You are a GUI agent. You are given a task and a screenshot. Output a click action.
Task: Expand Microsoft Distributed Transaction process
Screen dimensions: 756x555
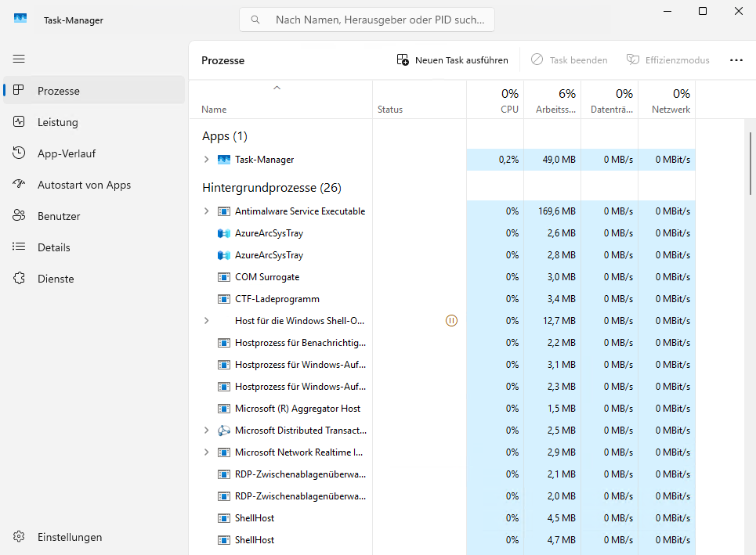206,430
